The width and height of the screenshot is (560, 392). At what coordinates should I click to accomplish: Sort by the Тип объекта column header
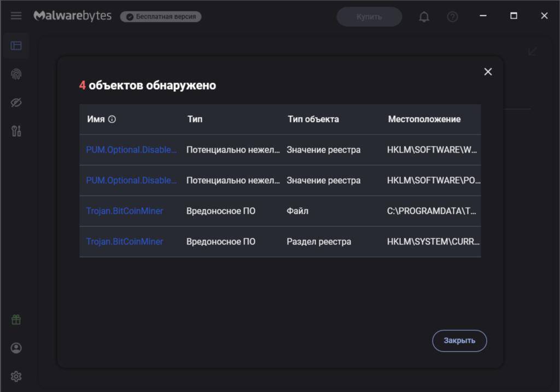[313, 119]
